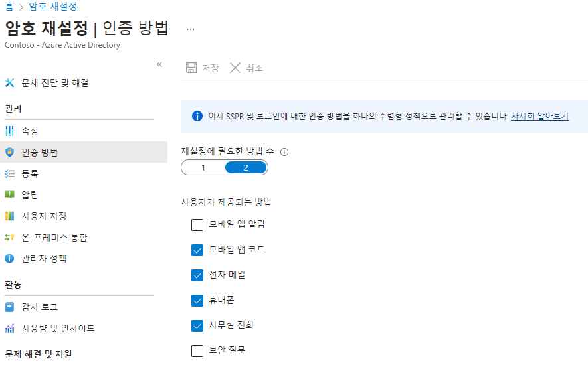Enable 보안 질문 checkbox
This screenshot has width=588, height=365.
[x=197, y=351]
